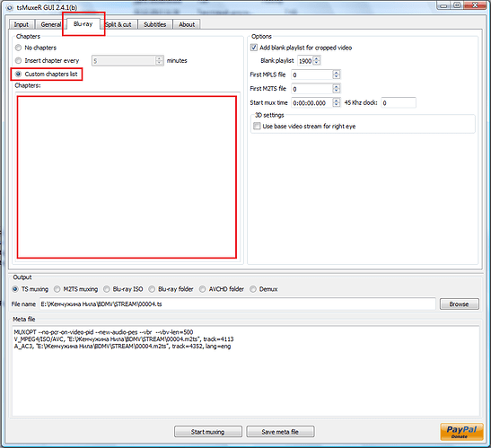Click the chapter minutes spinner arrows
491x448 pixels.
(160, 60)
